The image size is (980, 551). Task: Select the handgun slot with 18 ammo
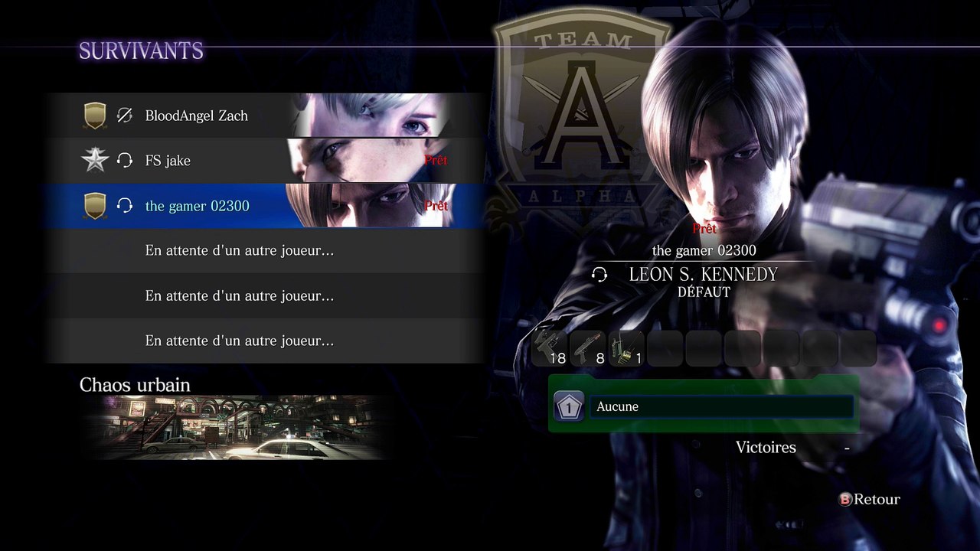pyautogui.click(x=550, y=348)
